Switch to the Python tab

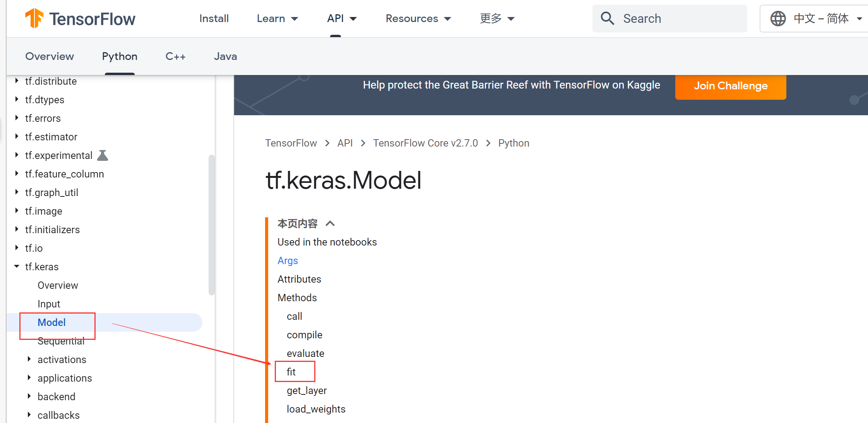coord(120,56)
